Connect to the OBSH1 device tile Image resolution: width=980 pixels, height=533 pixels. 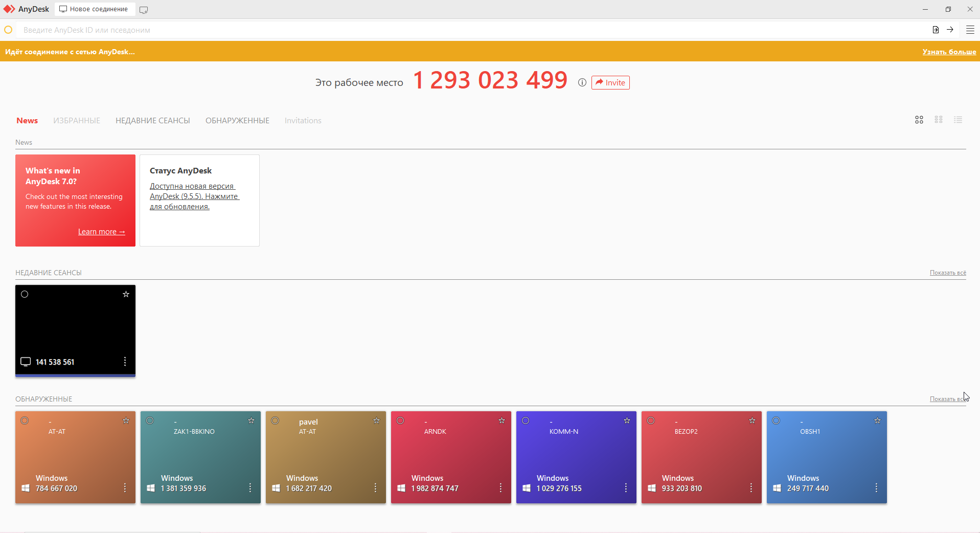827,457
